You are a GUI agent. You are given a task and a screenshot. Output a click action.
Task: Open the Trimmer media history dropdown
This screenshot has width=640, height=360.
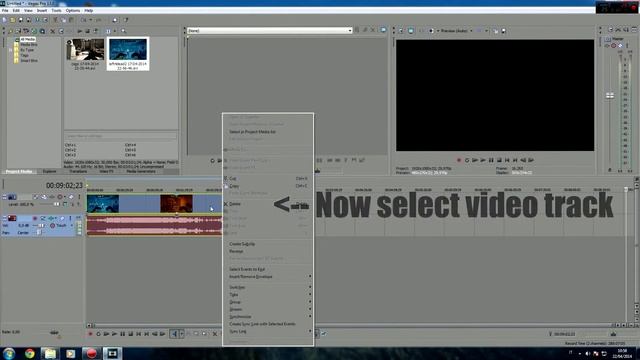point(350,31)
